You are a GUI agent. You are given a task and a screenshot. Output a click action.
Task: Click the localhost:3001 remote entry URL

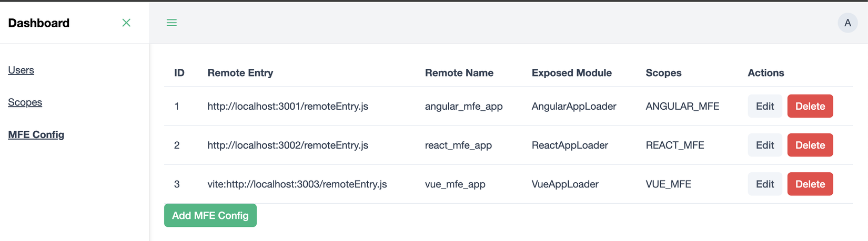287,106
